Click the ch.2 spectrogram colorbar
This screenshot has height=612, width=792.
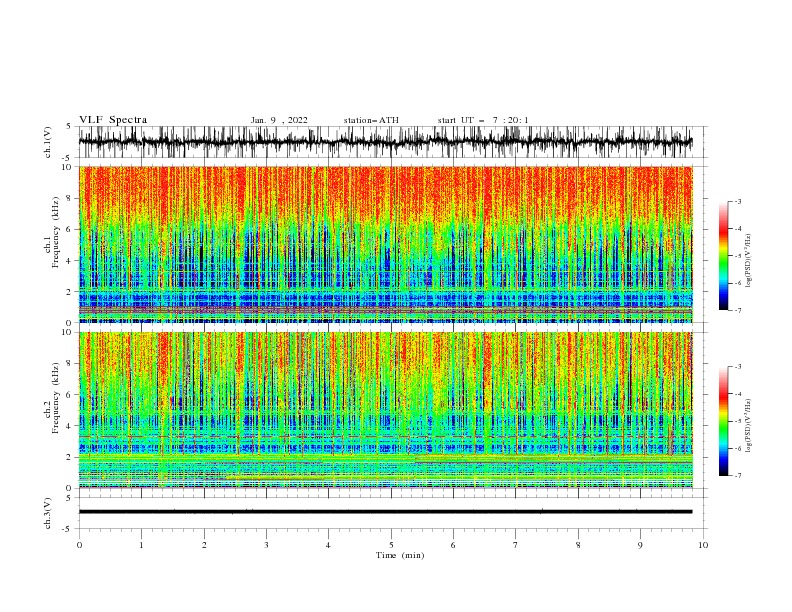[723, 421]
